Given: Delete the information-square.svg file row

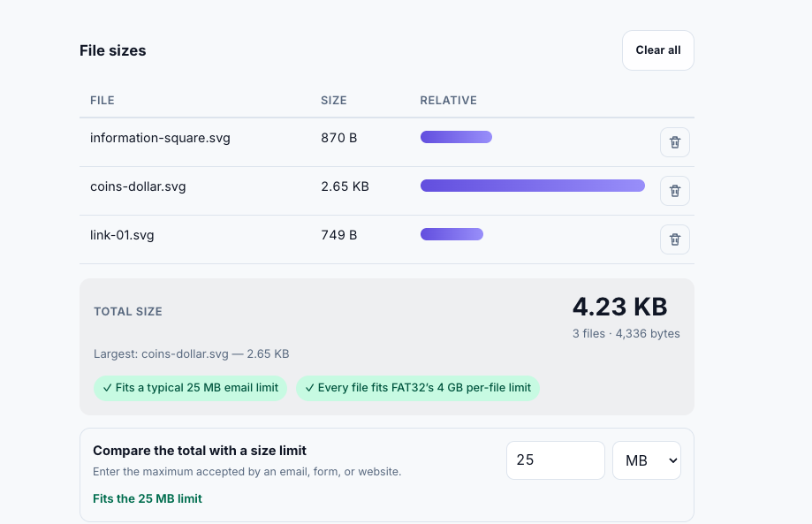Looking at the screenshot, I should tap(675, 142).
